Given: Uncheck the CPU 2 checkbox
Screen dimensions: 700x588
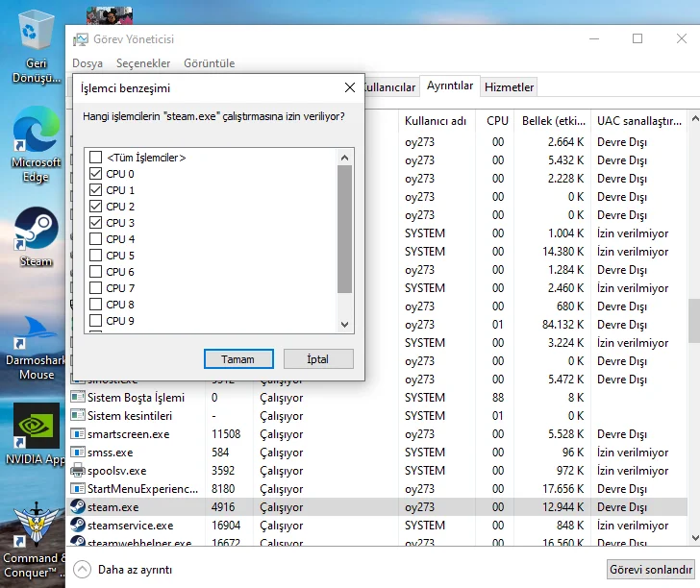Looking at the screenshot, I should coord(95,207).
